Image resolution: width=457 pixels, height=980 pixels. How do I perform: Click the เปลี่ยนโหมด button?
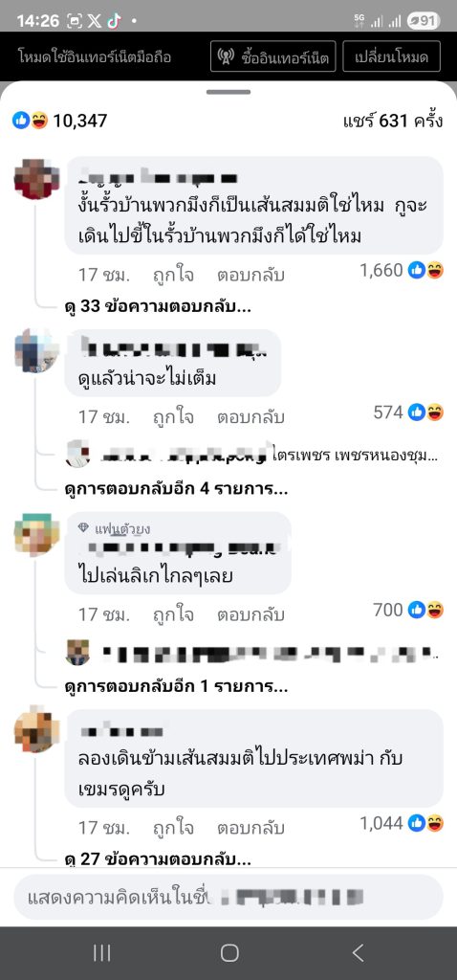click(x=391, y=56)
